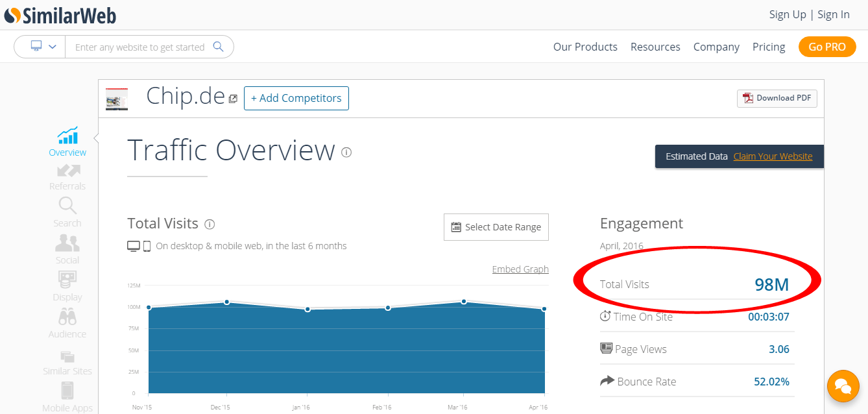Click the Page Views value 3.06

pos(779,349)
